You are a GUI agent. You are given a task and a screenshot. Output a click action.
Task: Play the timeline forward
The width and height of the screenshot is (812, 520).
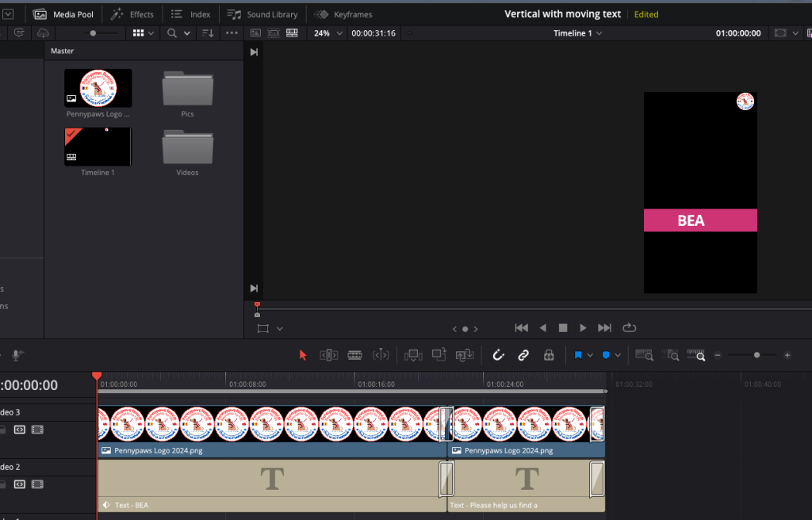583,328
